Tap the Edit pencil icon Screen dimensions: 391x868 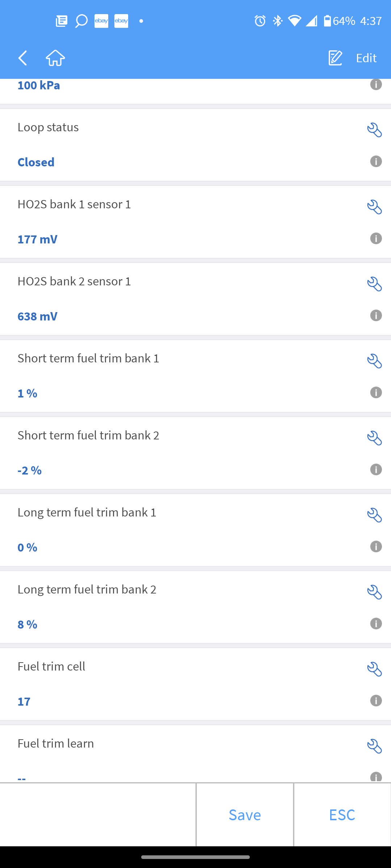(x=335, y=58)
